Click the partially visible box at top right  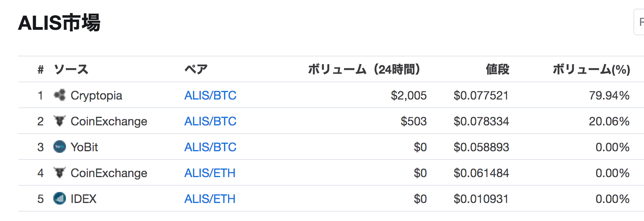(x=639, y=22)
